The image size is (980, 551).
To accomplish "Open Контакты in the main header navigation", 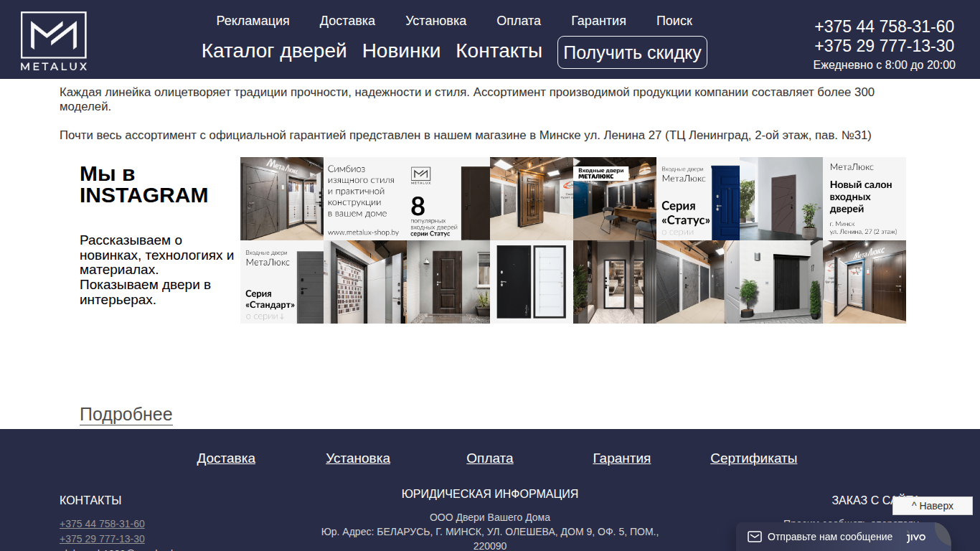I will coord(499,51).
